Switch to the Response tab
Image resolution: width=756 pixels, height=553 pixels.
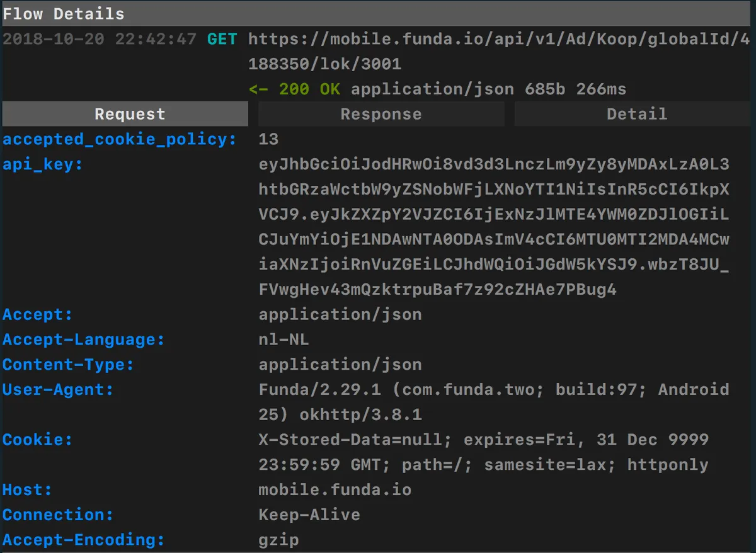(381, 113)
